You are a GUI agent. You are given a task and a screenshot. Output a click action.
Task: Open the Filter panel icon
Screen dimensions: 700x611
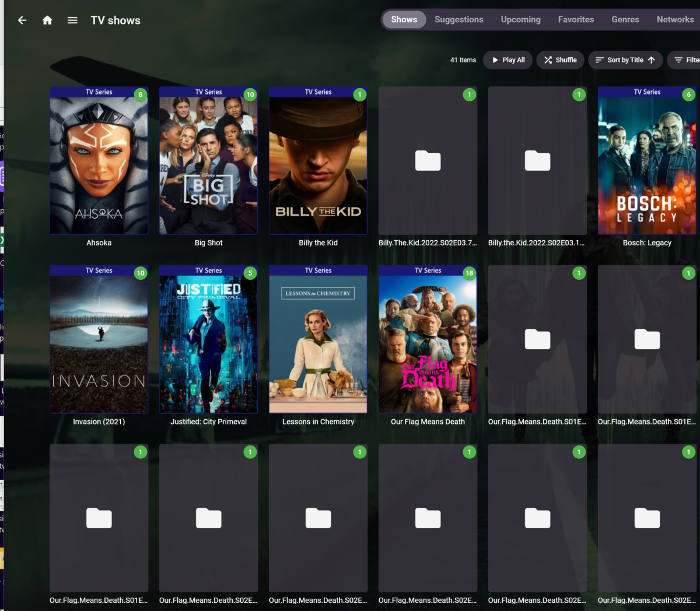coord(678,59)
